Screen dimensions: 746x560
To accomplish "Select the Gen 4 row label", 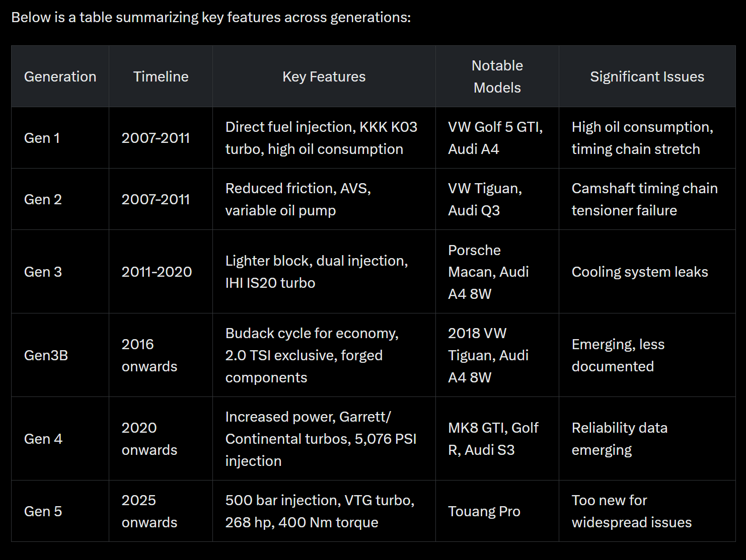I will [43, 439].
